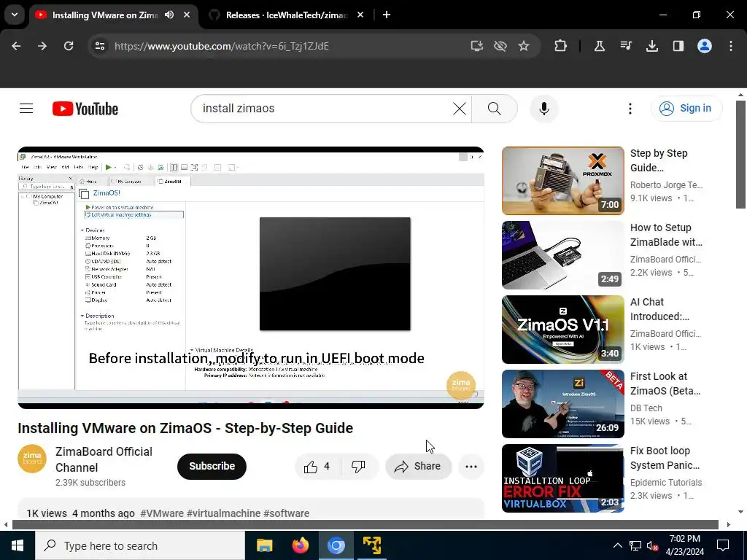Open Proxmox Step by Step Guide thumbnail
Screen dimensions: 747x560
(x=562, y=181)
